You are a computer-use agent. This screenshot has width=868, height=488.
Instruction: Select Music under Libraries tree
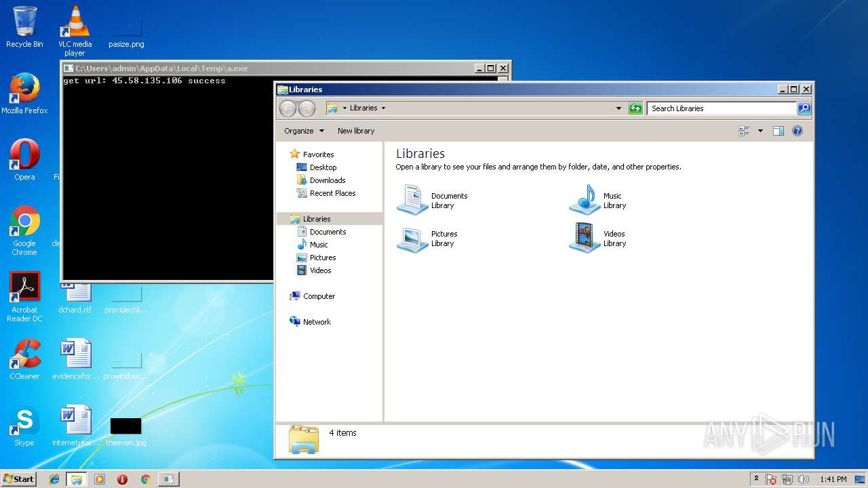click(x=313, y=245)
